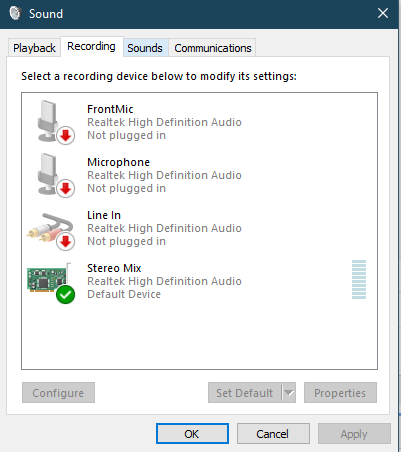
Task: Open the Set Default dropdown arrow
Action: (x=289, y=393)
